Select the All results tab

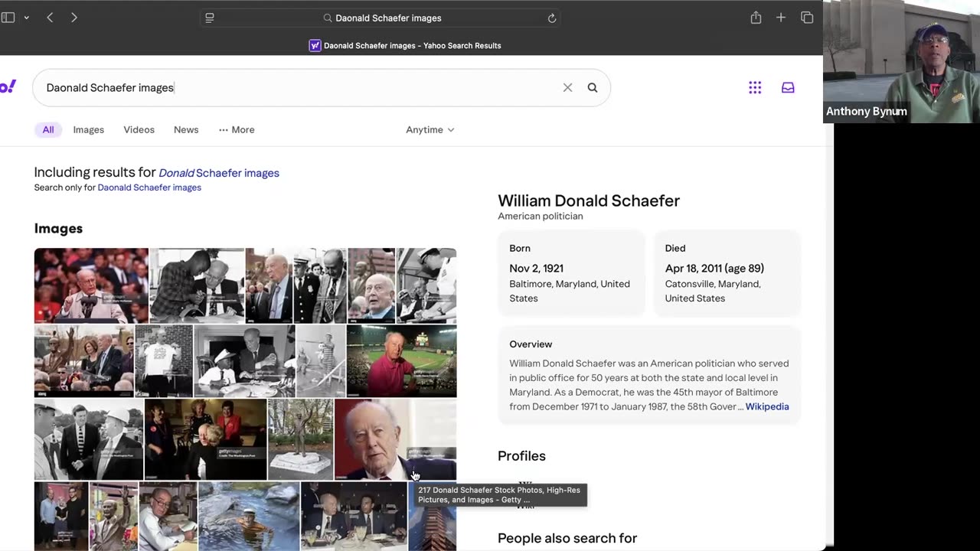(48, 129)
